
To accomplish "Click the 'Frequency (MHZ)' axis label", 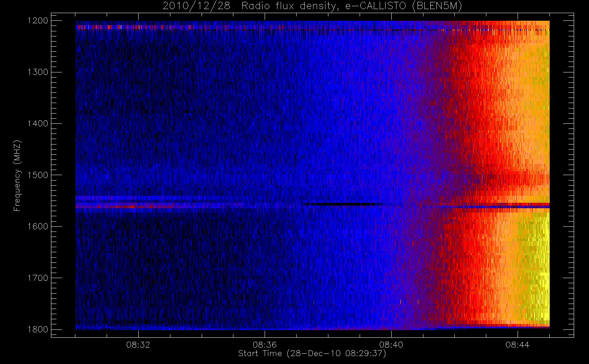I will pyautogui.click(x=17, y=175).
